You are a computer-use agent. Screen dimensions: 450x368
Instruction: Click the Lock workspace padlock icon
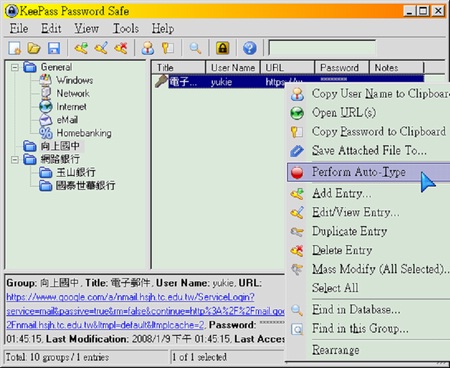point(223,48)
